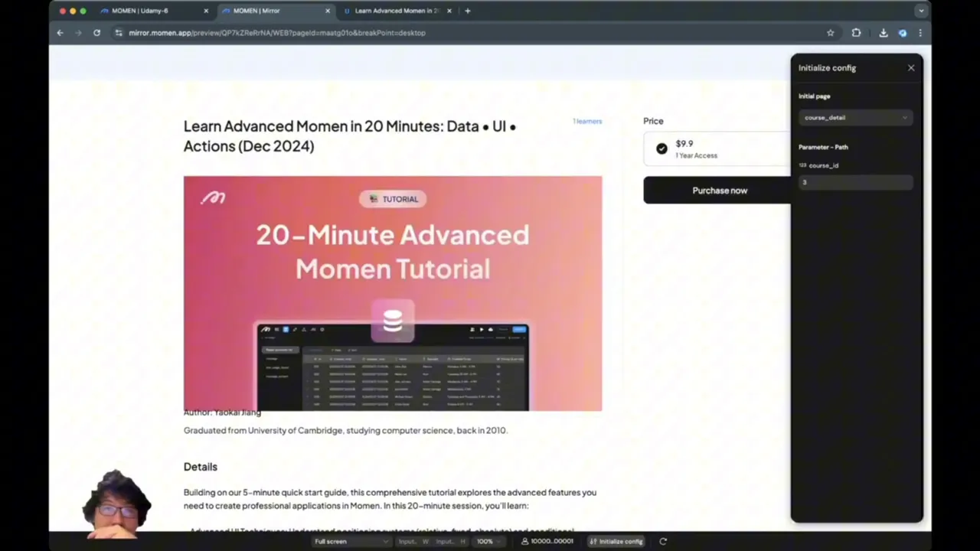Viewport: 980px width, 551px height.
Task: Edit the course_id parameter value field
Action: tap(855, 182)
